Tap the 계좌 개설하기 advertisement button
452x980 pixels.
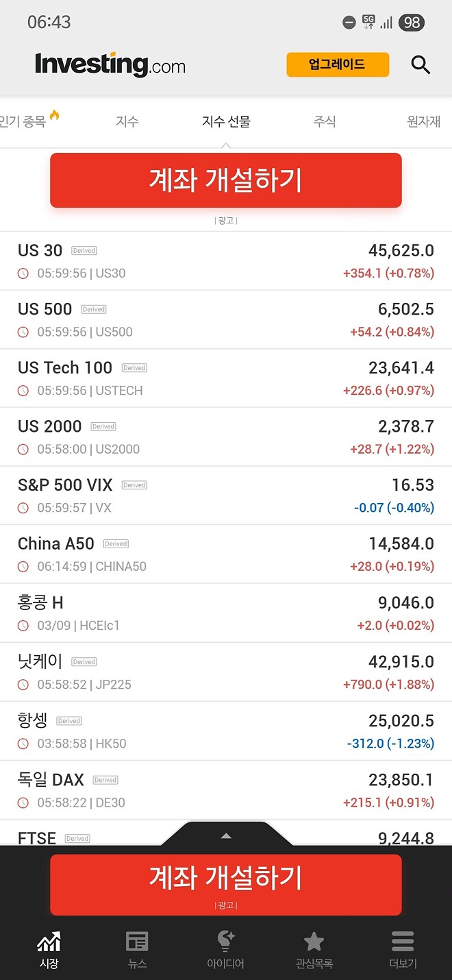coord(225,180)
